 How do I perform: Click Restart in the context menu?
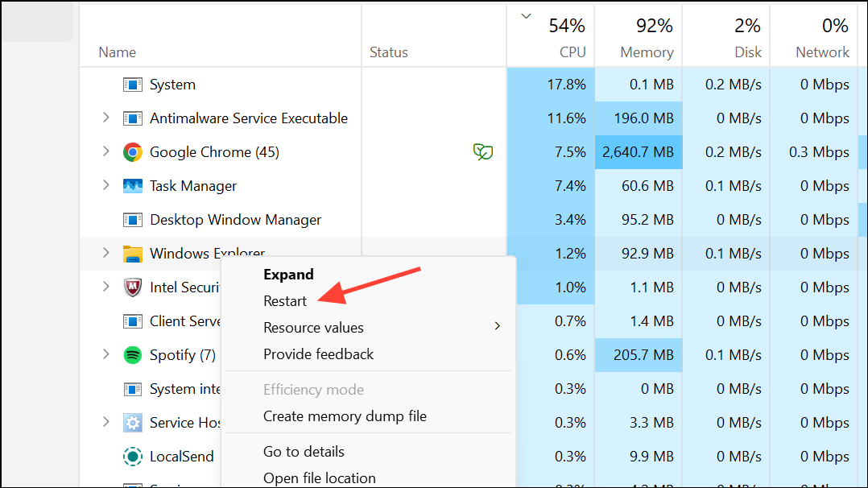pyautogui.click(x=286, y=300)
